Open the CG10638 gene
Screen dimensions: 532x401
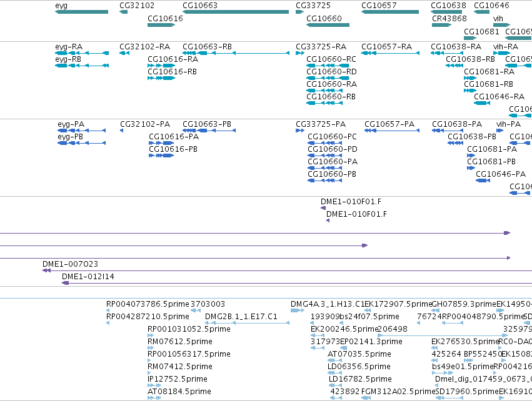[x=446, y=12]
